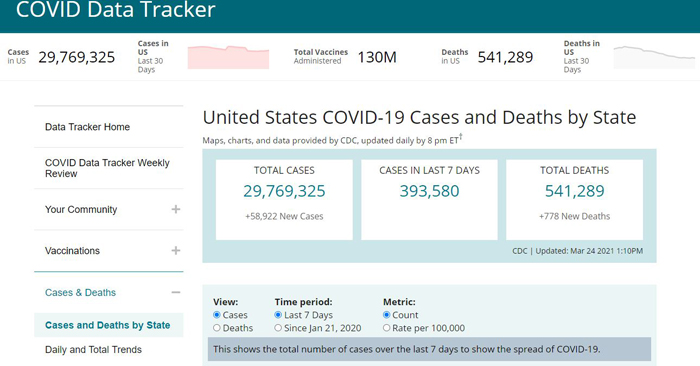Go to Daily and Total Trends

pyautogui.click(x=93, y=349)
